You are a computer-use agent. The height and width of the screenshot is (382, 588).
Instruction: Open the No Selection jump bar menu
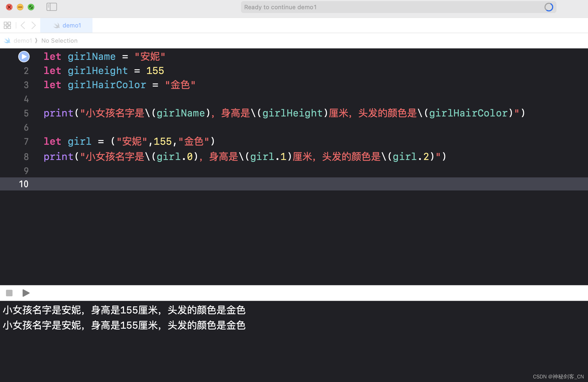coord(59,41)
